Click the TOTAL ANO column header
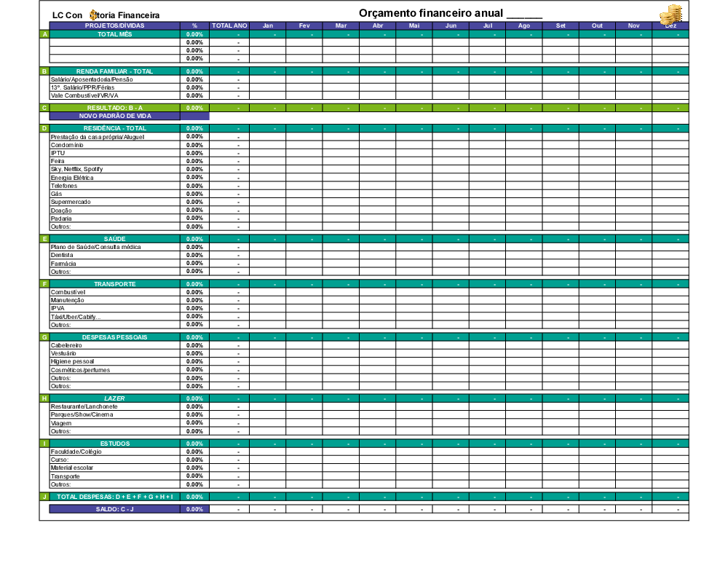The width and height of the screenshot is (728, 563). pyautogui.click(x=229, y=25)
